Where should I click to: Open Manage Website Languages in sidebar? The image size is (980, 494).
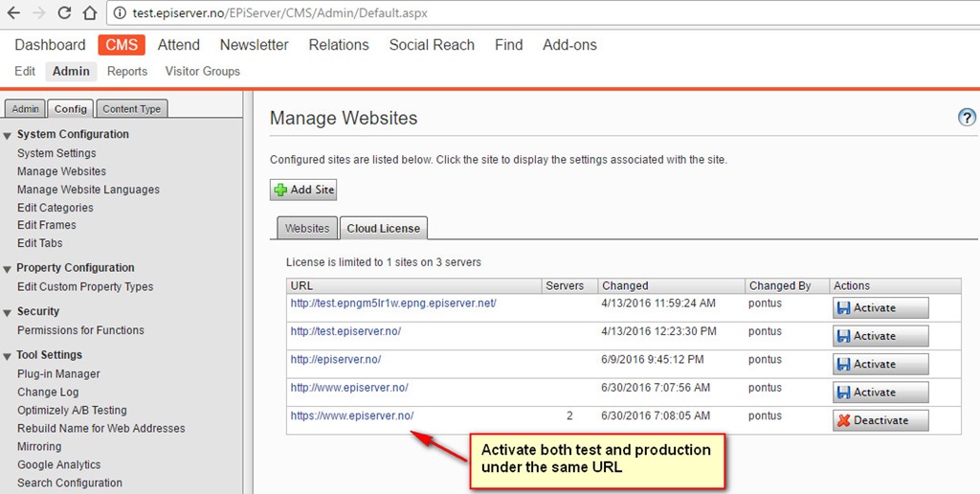88,190
